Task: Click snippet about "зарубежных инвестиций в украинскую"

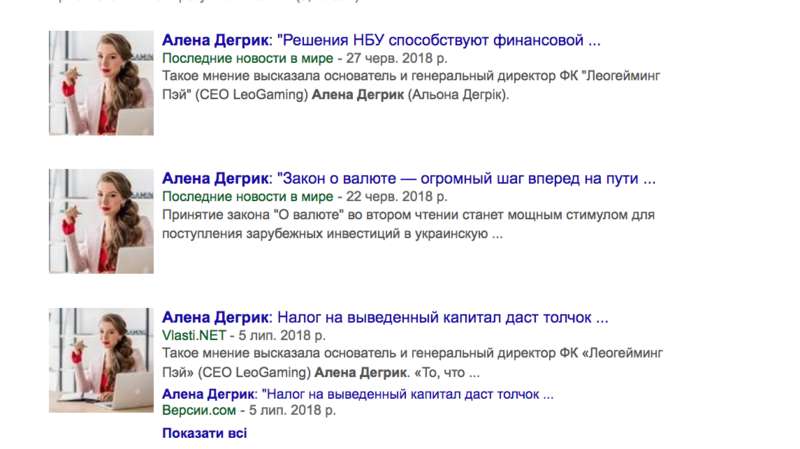Action: (408, 224)
